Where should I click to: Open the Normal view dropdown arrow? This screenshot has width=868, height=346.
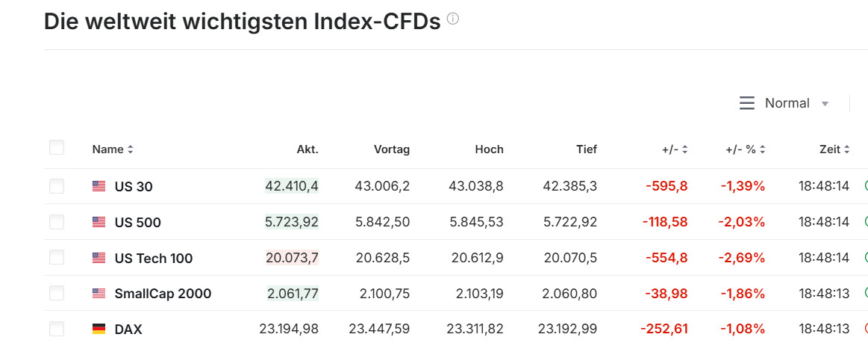[x=825, y=104]
